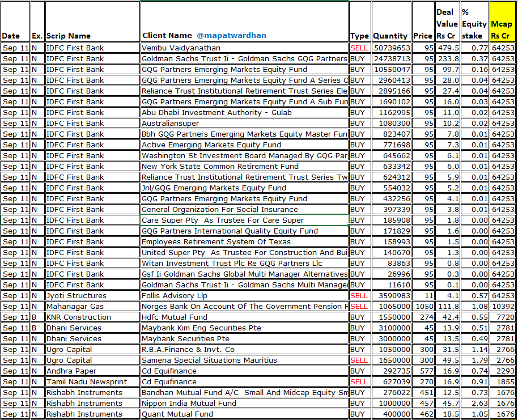Click GQG Partners International Quality Equity Fund
Screen dimensions: 518x420
244,231
